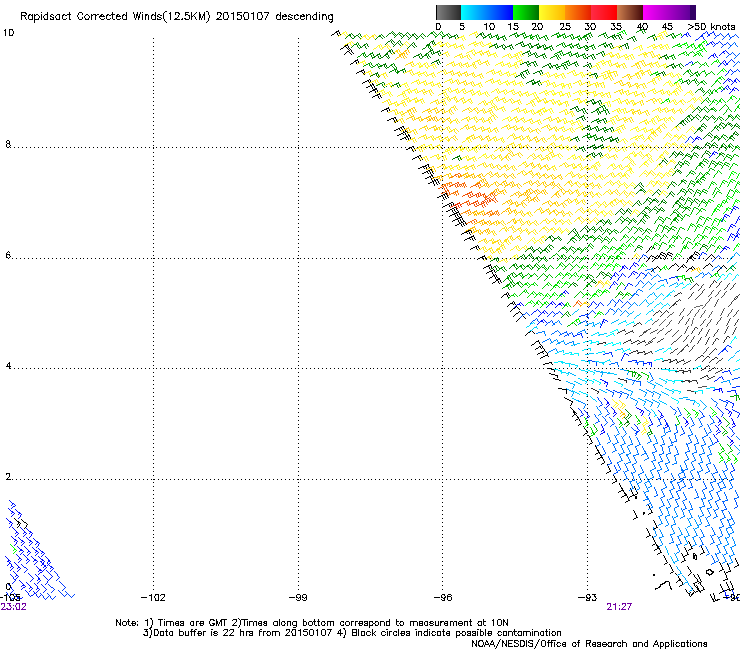Click the purple 23:02 time stamp
This screenshot has width=740, height=650.
[14, 607]
